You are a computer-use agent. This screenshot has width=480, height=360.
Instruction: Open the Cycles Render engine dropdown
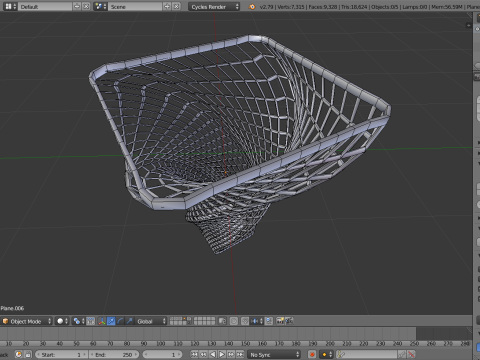tap(214, 6)
